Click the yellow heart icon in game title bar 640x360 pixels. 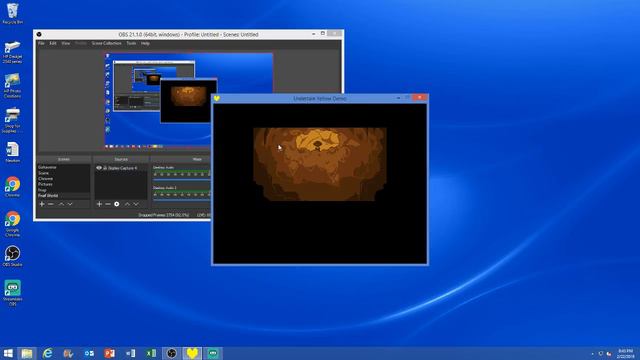(x=217, y=98)
